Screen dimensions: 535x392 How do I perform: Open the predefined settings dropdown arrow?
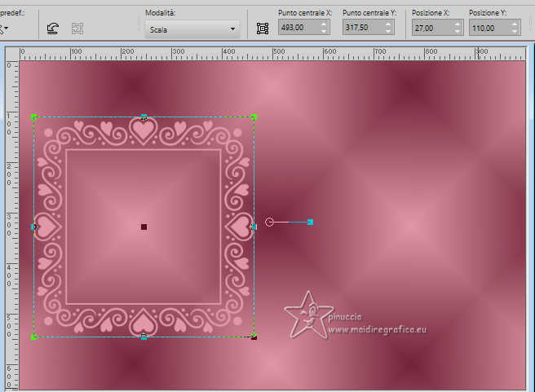click(x=4, y=29)
